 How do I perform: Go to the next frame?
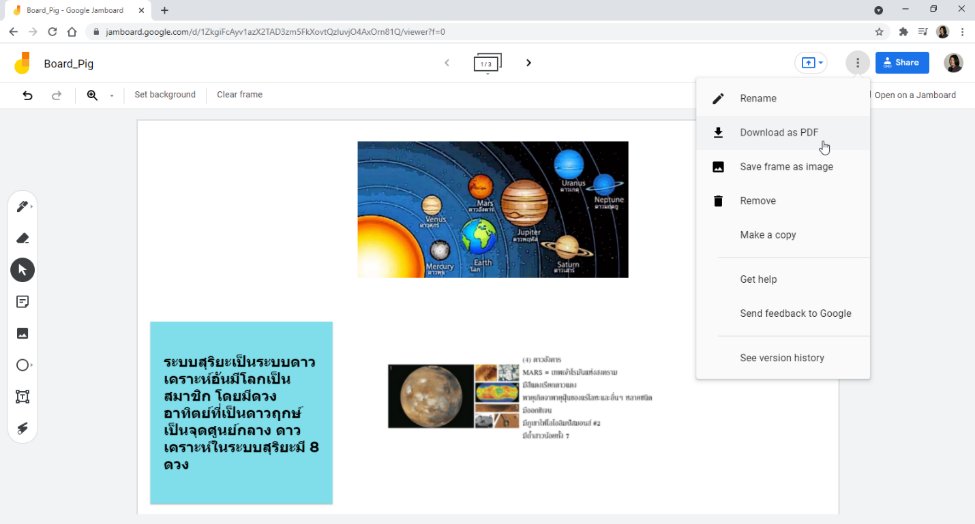pos(529,63)
